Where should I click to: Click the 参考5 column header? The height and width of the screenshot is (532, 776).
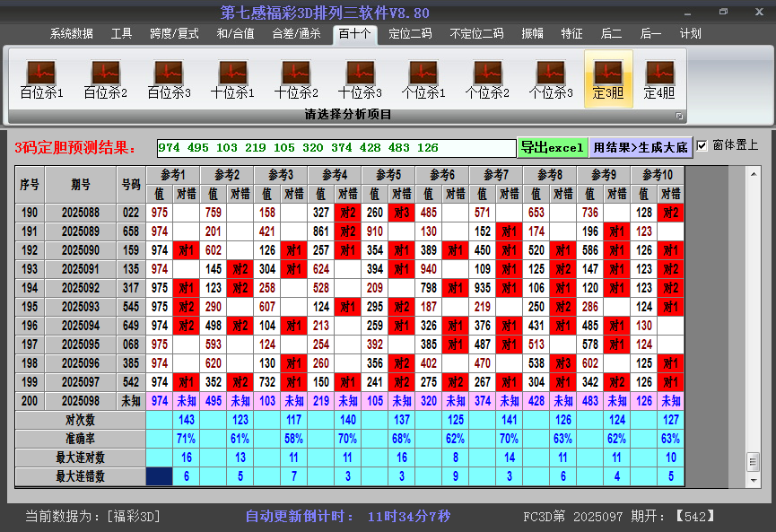point(388,175)
